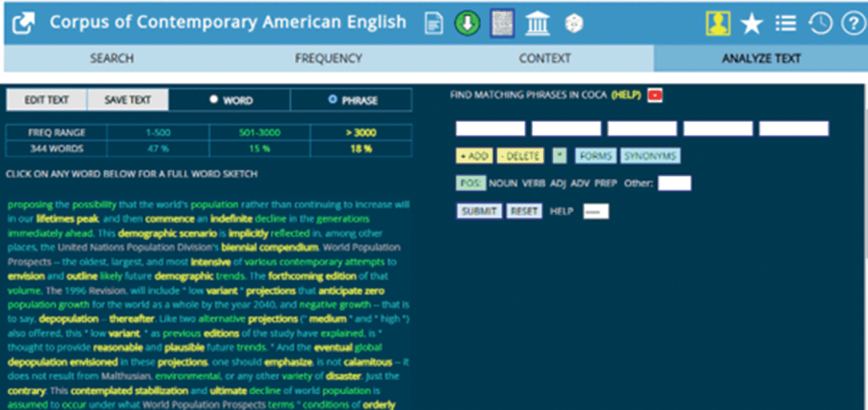This screenshot has height=410, width=868.
Task: Click the green download arrow icon
Action: (467, 24)
